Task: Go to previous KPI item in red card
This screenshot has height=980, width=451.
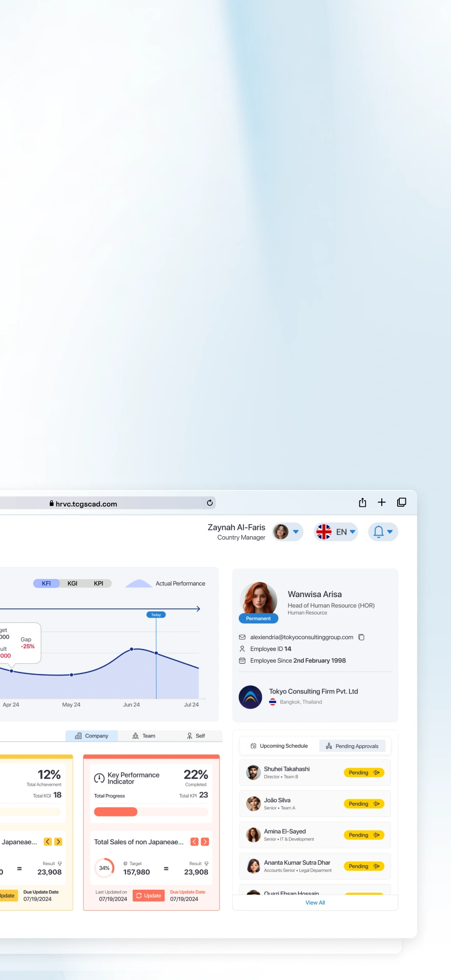Action: pyautogui.click(x=194, y=842)
